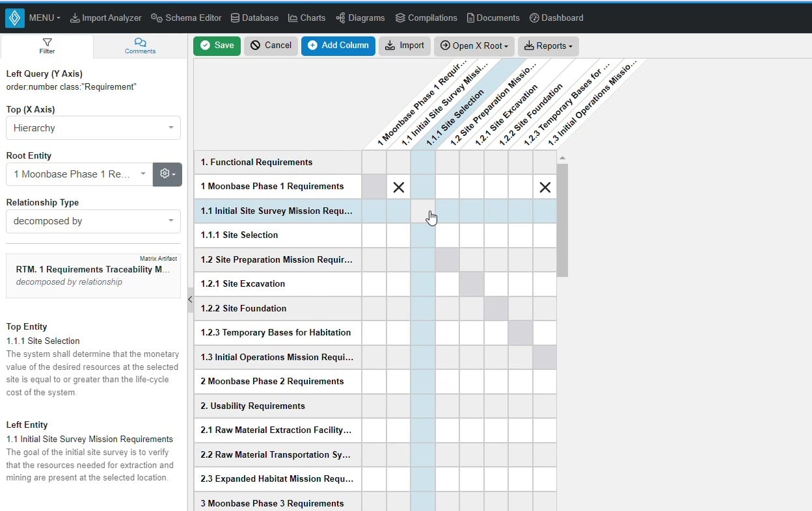
Task: Click the Add Column button
Action: click(338, 46)
